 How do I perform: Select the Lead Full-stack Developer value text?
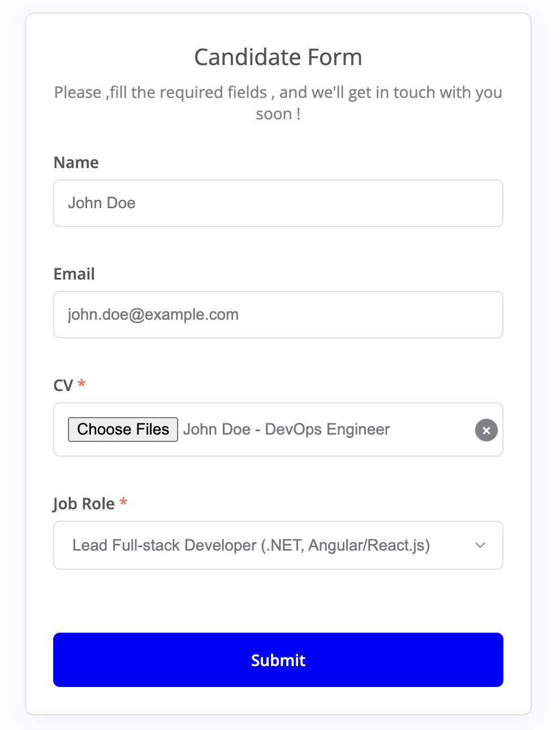pyautogui.click(x=251, y=545)
